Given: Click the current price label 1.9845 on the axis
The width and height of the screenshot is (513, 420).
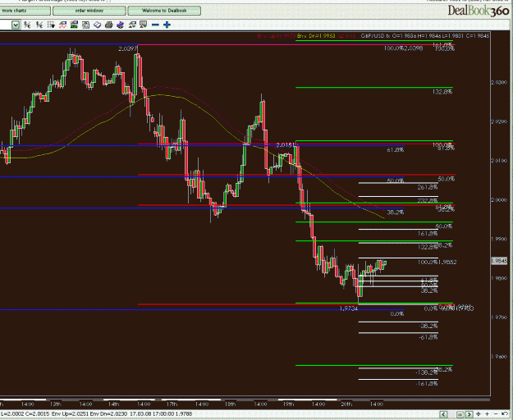Looking at the screenshot, I should [499, 261].
